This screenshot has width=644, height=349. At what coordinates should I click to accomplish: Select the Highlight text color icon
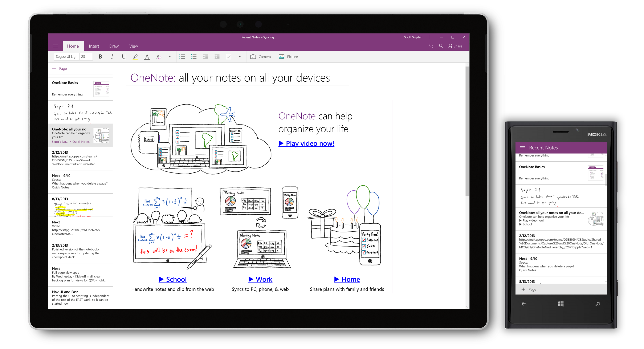[x=135, y=56]
